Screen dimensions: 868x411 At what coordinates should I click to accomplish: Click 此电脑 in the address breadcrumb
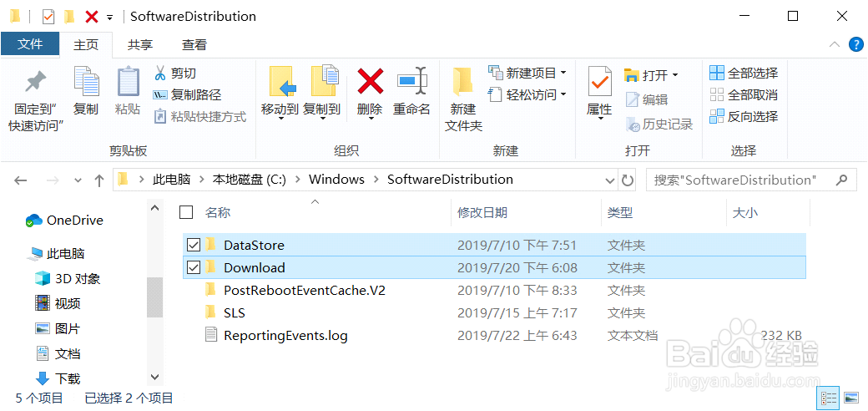172,180
